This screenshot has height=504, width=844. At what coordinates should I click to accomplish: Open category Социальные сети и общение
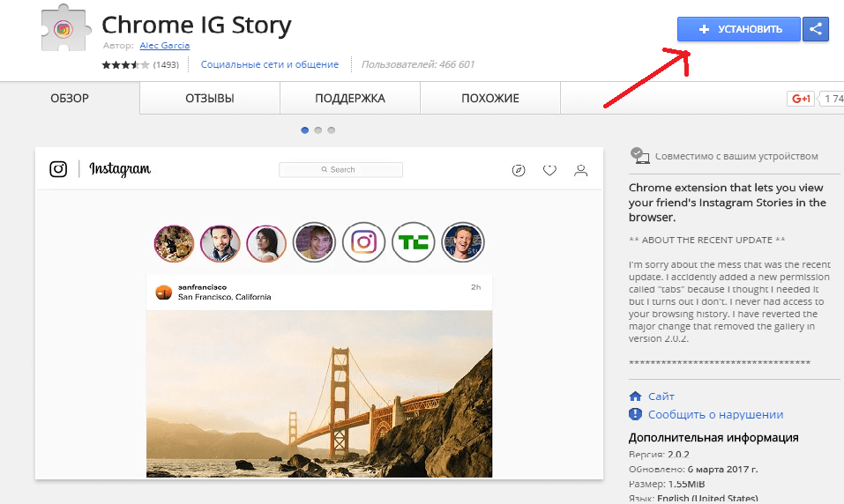pos(270,64)
